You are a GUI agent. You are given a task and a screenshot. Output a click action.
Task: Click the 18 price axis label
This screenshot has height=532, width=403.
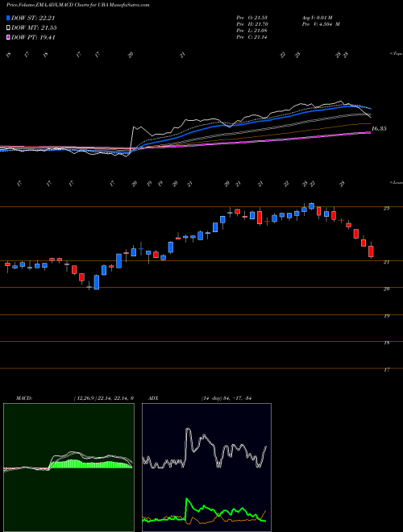(386, 343)
